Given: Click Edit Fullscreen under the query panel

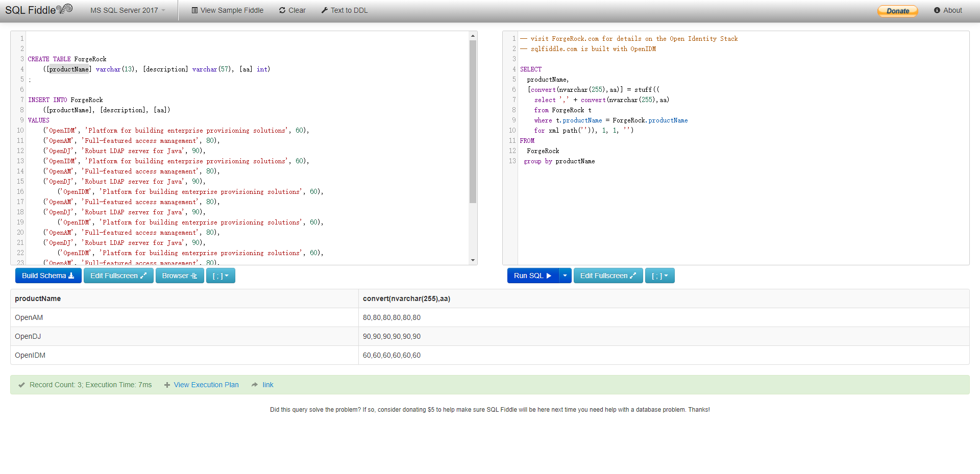Looking at the screenshot, I should (608, 276).
